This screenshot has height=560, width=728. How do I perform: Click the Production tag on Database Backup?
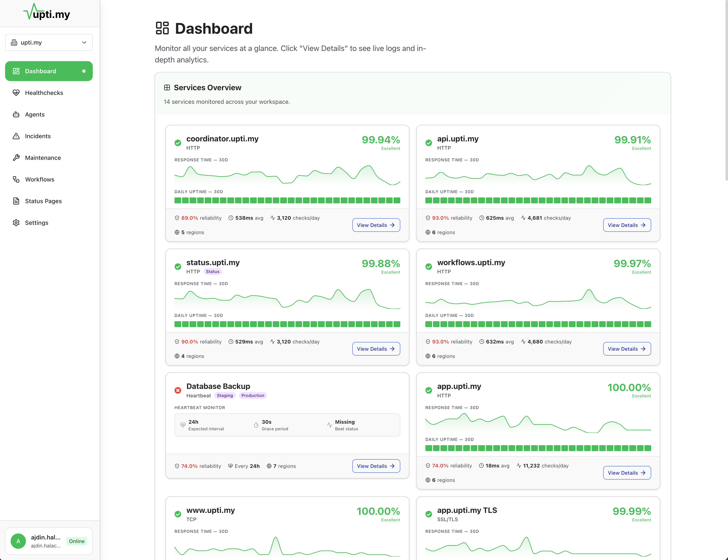(x=253, y=395)
